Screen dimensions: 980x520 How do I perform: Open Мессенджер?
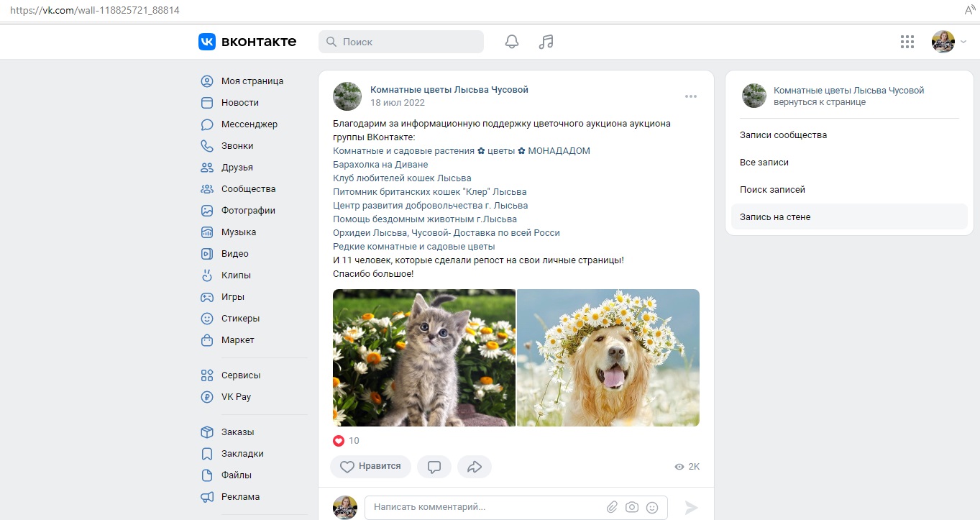pyautogui.click(x=249, y=124)
